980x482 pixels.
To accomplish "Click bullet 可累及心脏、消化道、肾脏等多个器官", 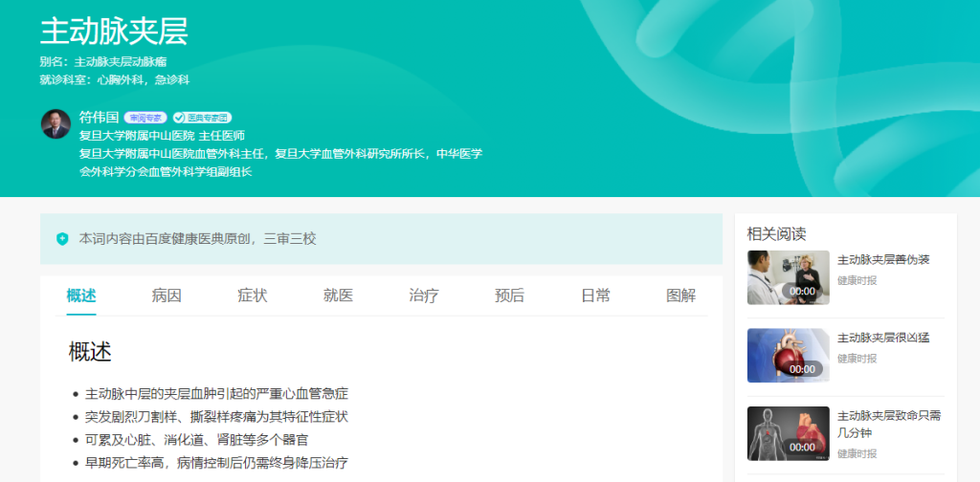I will pos(196,440).
